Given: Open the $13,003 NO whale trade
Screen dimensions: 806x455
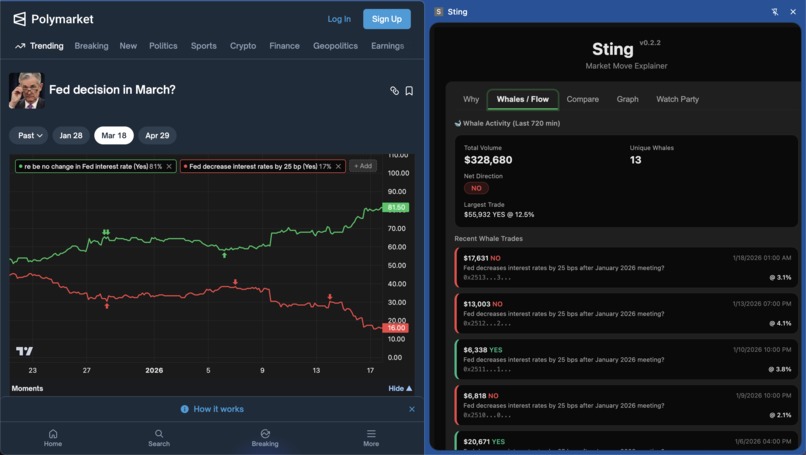Looking at the screenshot, I should (x=626, y=313).
